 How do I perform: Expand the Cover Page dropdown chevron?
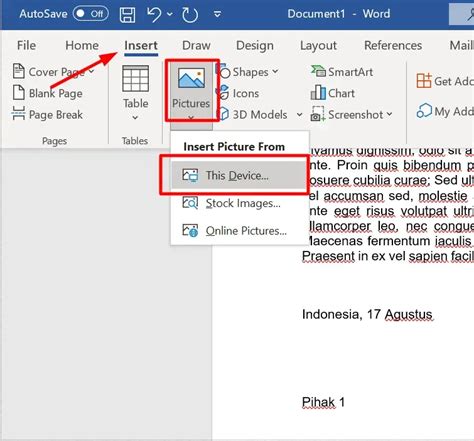(92, 71)
